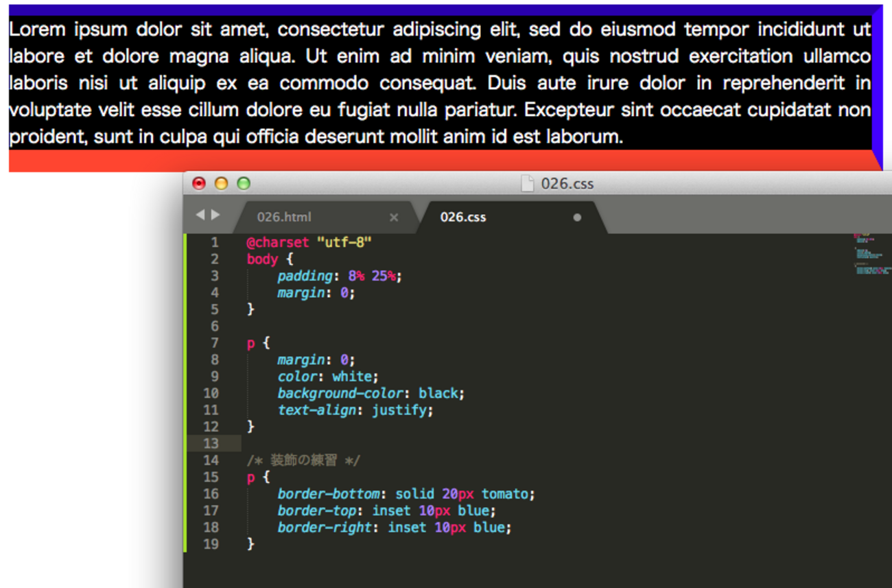This screenshot has height=588, width=892.
Task: Click the unsaved dot on the 026.css tab
Action: pyautogui.click(x=577, y=217)
